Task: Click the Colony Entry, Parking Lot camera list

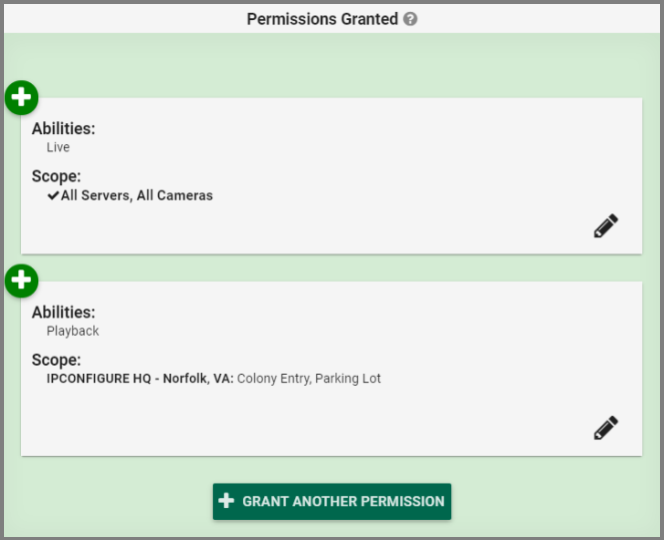Action: pos(309,379)
